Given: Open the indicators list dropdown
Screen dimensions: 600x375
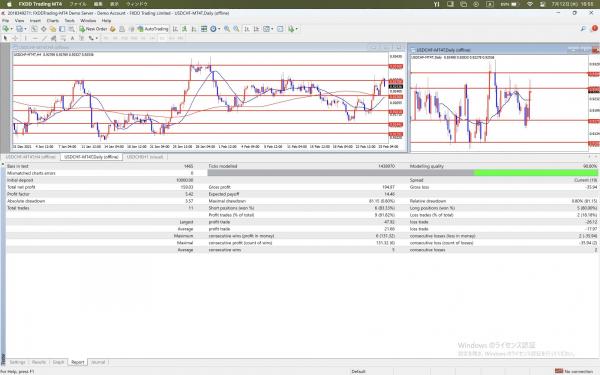Looking at the screenshot, I should coord(272,29).
